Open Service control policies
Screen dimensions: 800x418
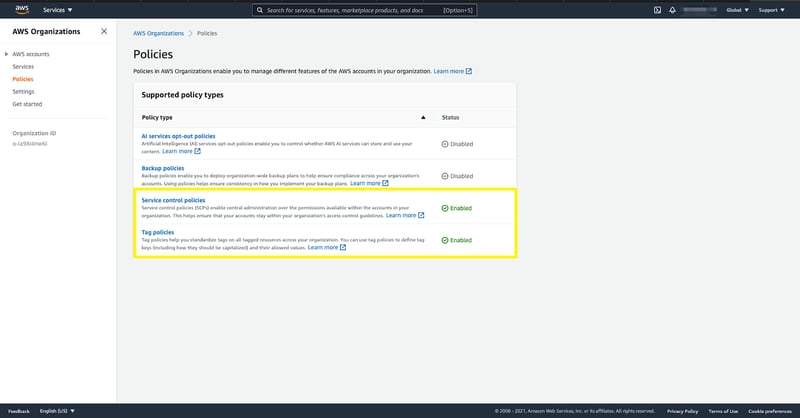coord(173,200)
